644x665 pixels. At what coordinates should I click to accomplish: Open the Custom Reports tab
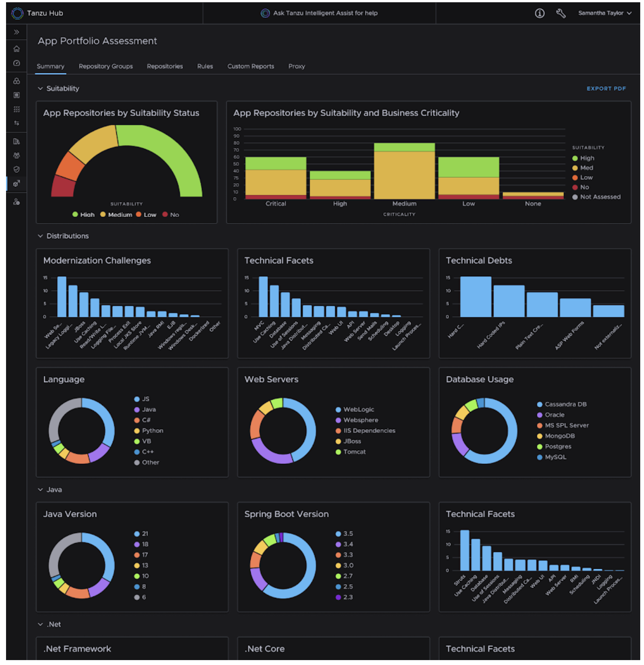pyautogui.click(x=251, y=66)
